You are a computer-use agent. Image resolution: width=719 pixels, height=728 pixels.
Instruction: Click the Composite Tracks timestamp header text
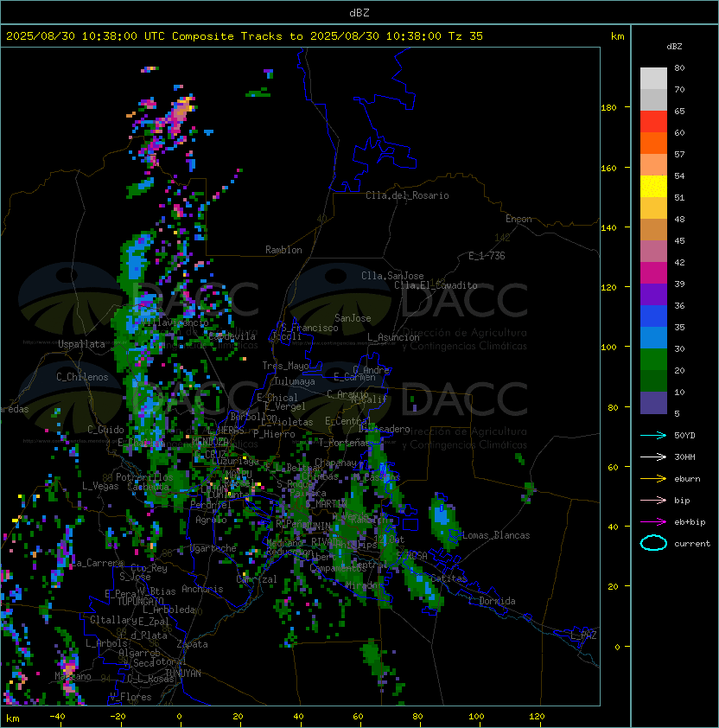(245, 36)
